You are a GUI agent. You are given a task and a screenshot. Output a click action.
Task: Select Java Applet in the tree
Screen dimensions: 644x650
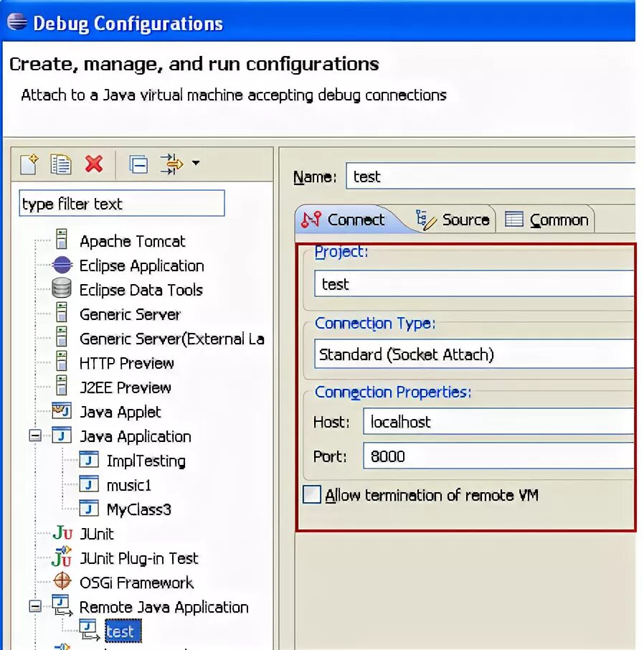pos(120,412)
